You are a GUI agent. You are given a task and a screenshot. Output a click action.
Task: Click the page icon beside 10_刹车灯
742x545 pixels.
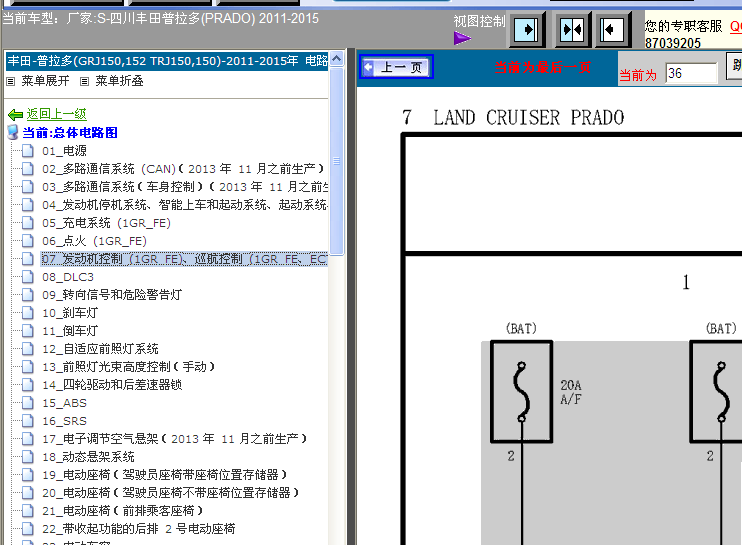click(x=28, y=313)
